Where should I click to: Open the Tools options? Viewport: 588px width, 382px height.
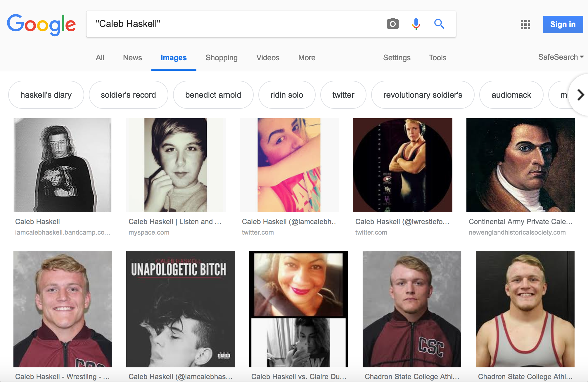(x=437, y=58)
